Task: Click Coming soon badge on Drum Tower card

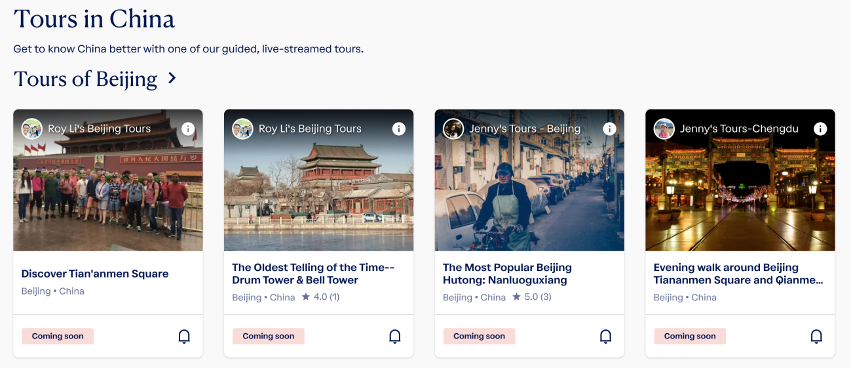Action: click(x=268, y=336)
